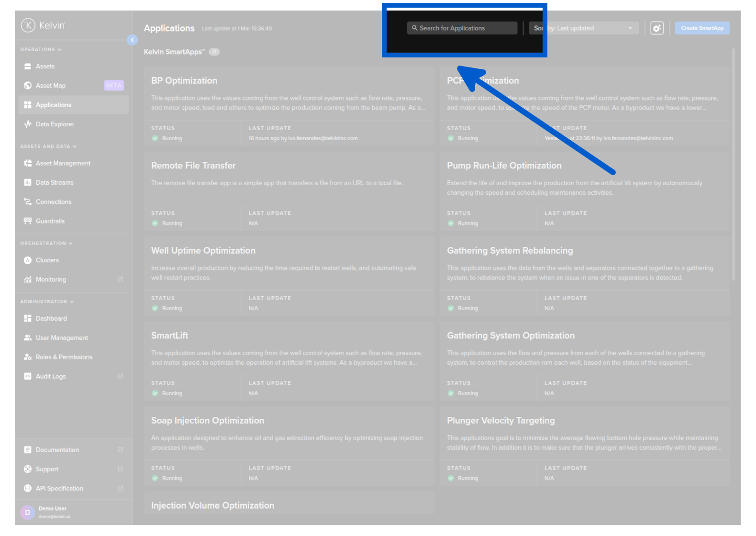Open the Sort by Last updated dropdown
Image resolution: width=756 pixels, height=536 pixels.
coord(585,28)
